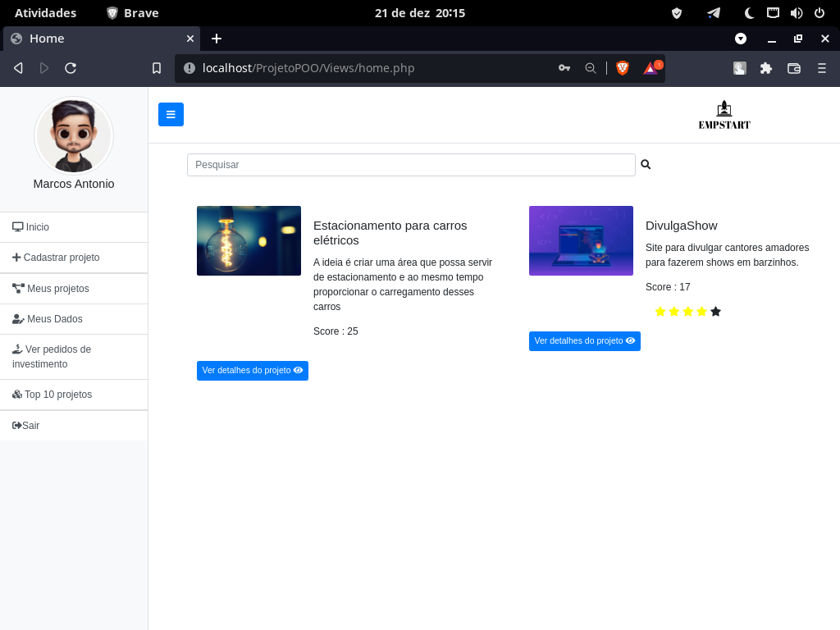This screenshot has width=840, height=630.
Task: Go to Meus projetos
Action: pyautogui.click(x=74, y=289)
